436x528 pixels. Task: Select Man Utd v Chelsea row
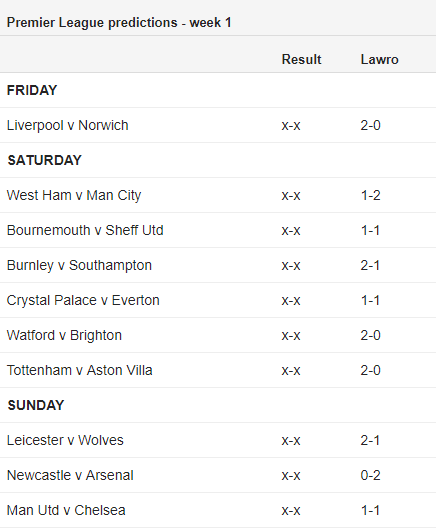point(218,510)
